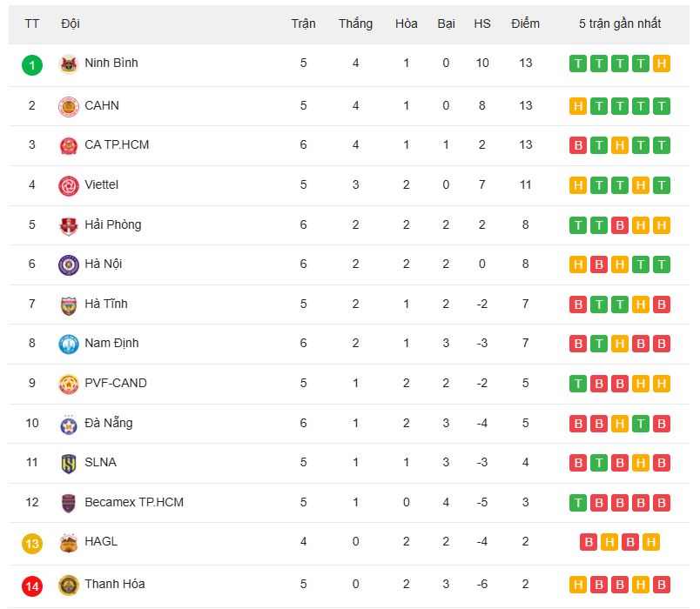This screenshot has height=609, width=700.
Task: Click the Hải Phòng team crest
Action: (69, 225)
